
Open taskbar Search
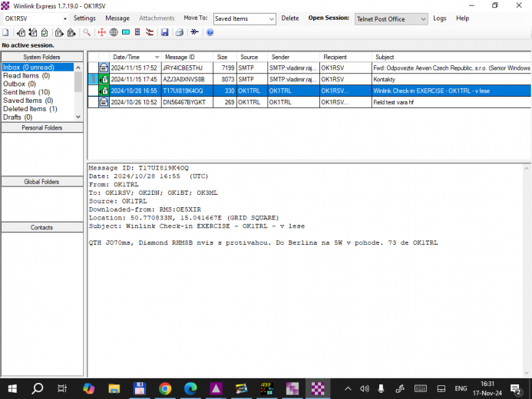pyautogui.click(x=38, y=388)
